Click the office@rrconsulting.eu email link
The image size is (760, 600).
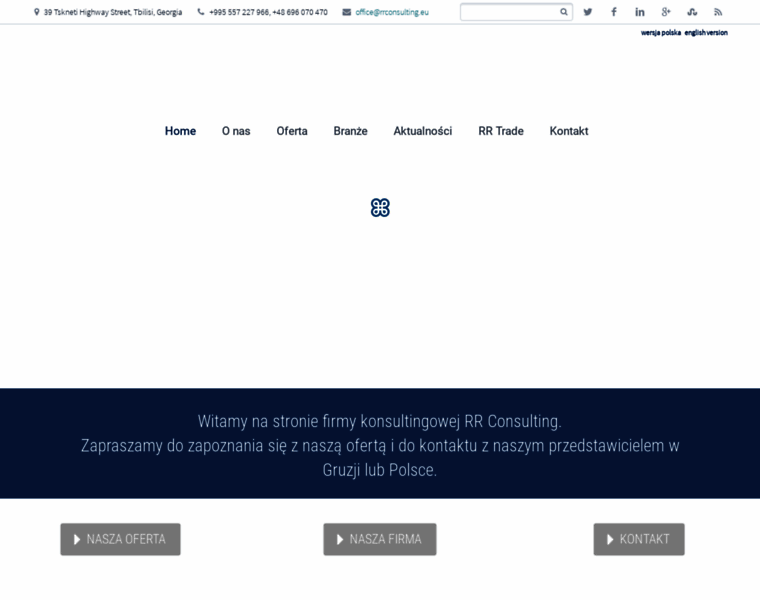(392, 12)
